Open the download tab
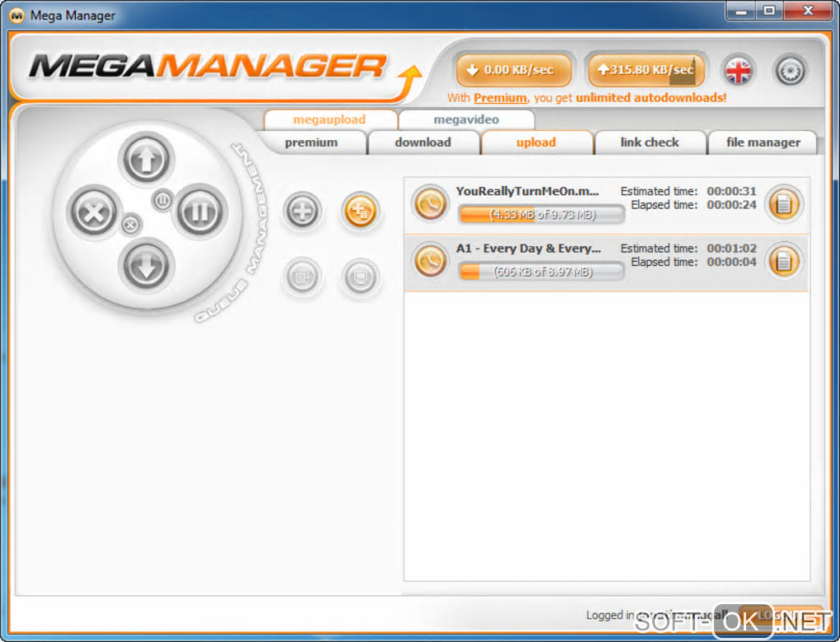This screenshot has width=840, height=642. pyautogui.click(x=423, y=142)
